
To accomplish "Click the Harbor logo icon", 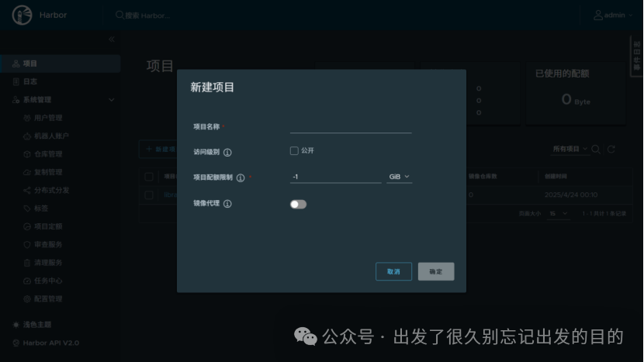I will click(x=23, y=16).
